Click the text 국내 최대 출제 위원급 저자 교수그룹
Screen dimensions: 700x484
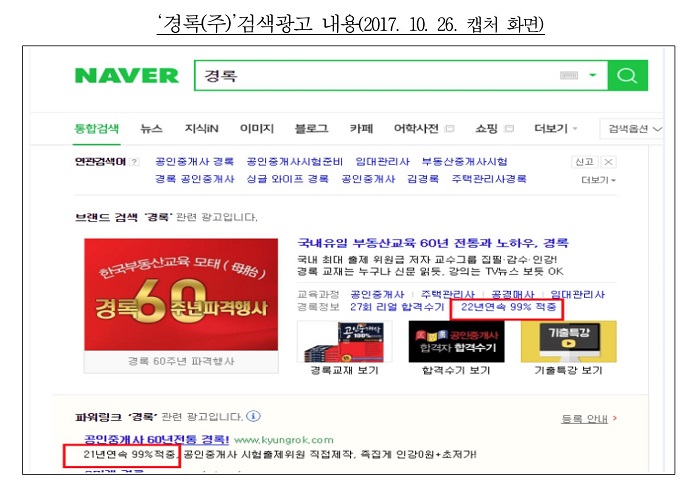[x=388, y=259]
